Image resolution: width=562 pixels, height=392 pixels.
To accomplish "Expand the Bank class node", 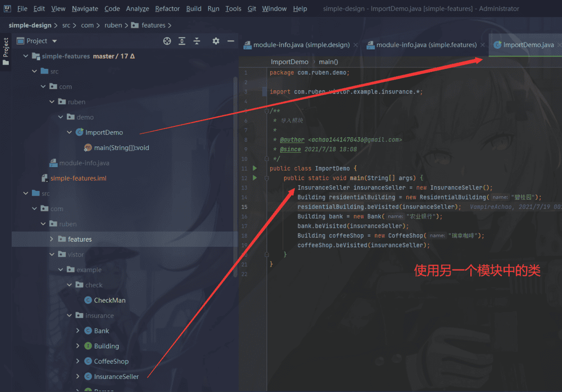I will (78, 331).
